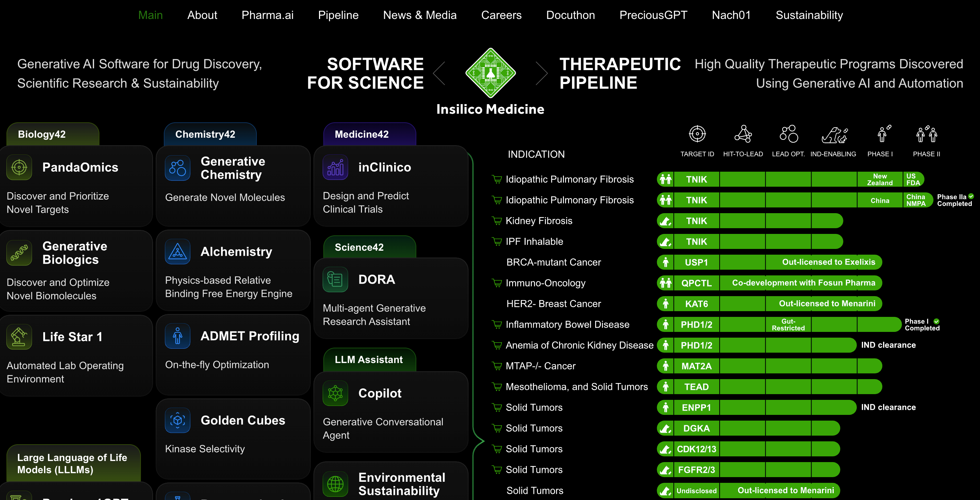Open the Pharma.ai menu item
This screenshot has width=980, height=500.
[268, 15]
